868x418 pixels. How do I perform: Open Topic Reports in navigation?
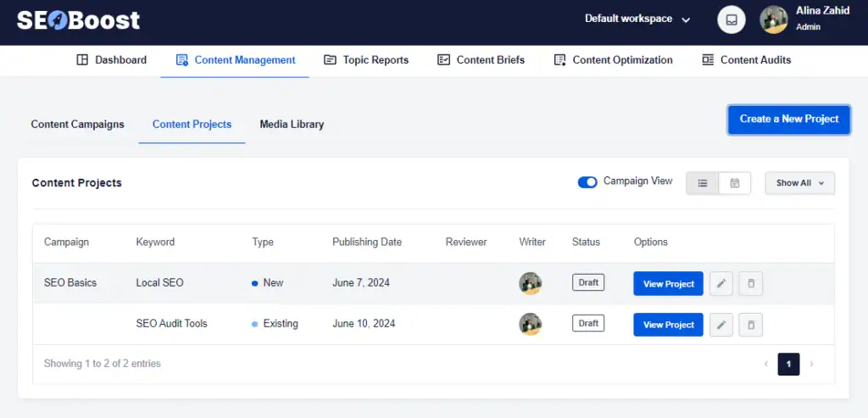366,60
